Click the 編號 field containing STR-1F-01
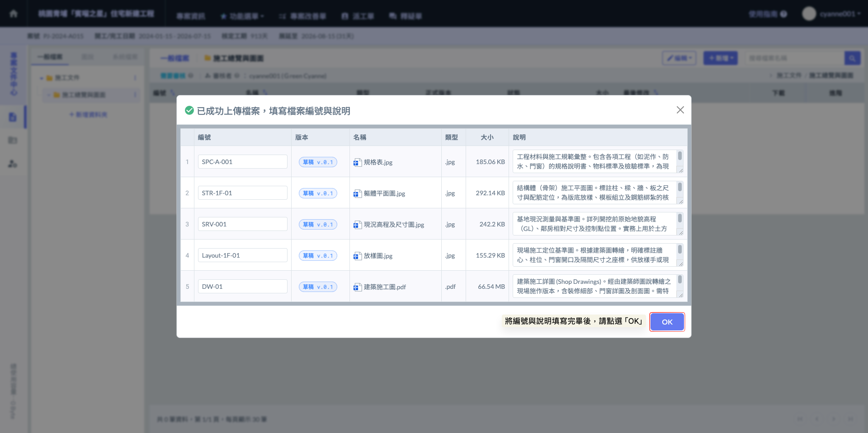Image resolution: width=868 pixels, height=433 pixels. [x=242, y=193]
